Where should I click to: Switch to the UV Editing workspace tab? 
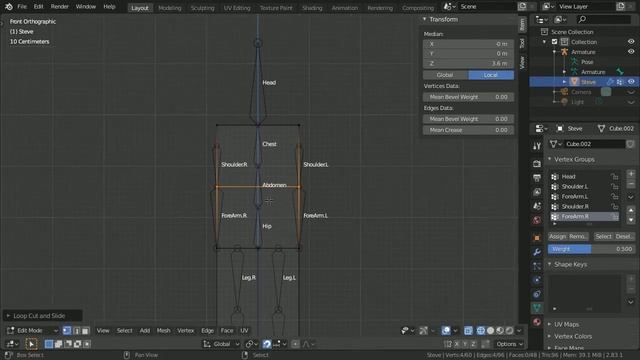click(237, 8)
